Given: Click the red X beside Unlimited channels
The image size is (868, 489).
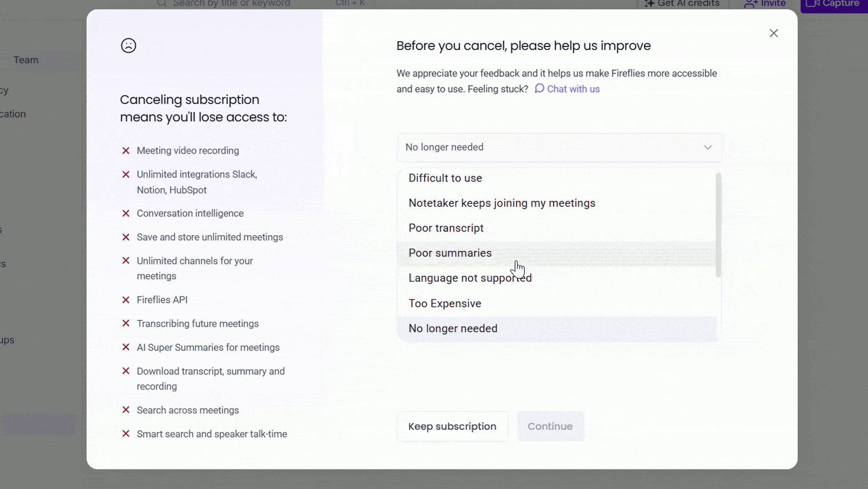Looking at the screenshot, I should (x=126, y=261).
